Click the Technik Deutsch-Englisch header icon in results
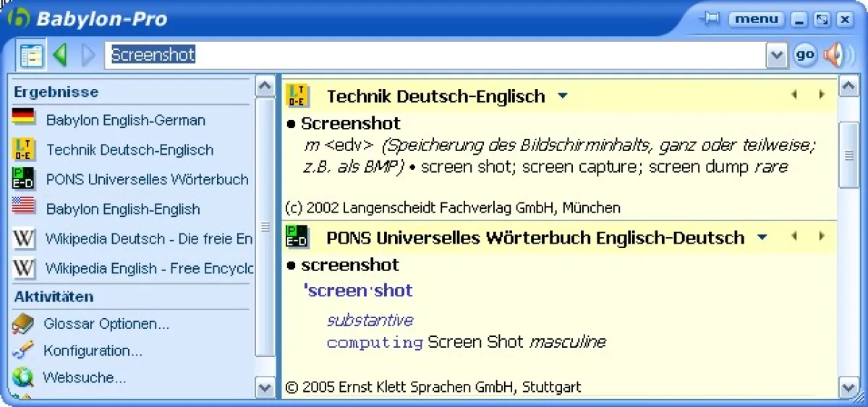This screenshot has height=407, width=868. (297, 95)
